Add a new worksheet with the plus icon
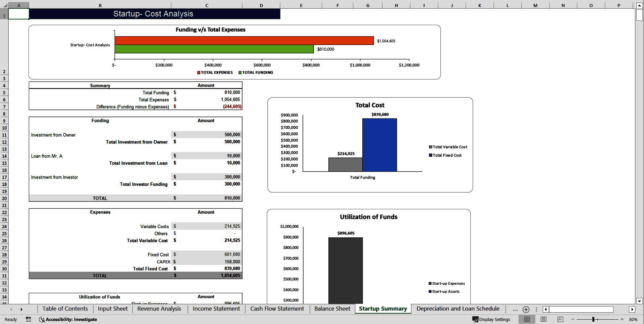Screen dimensions: 644x324 point(526,309)
